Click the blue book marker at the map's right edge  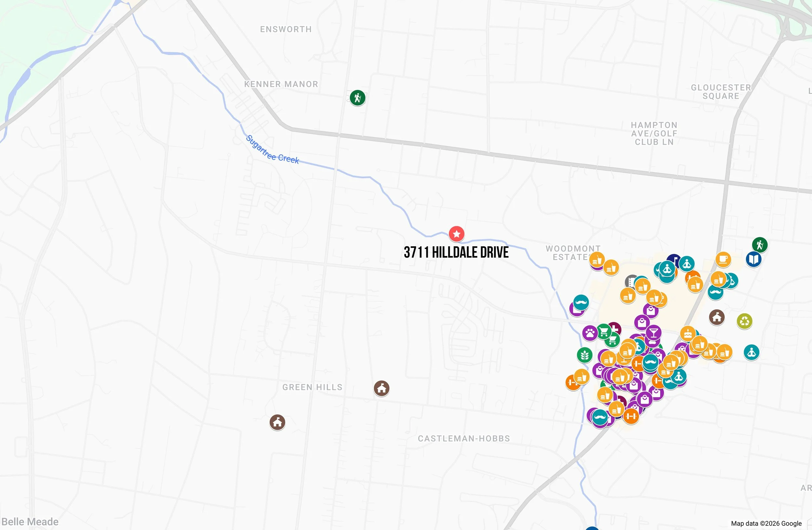pyautogui.click(x=754, y=260)
